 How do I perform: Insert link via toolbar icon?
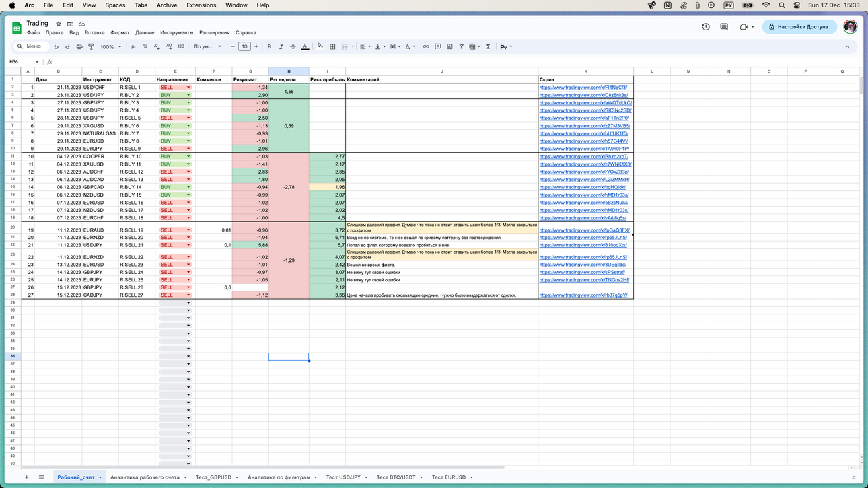coord(426,47)
